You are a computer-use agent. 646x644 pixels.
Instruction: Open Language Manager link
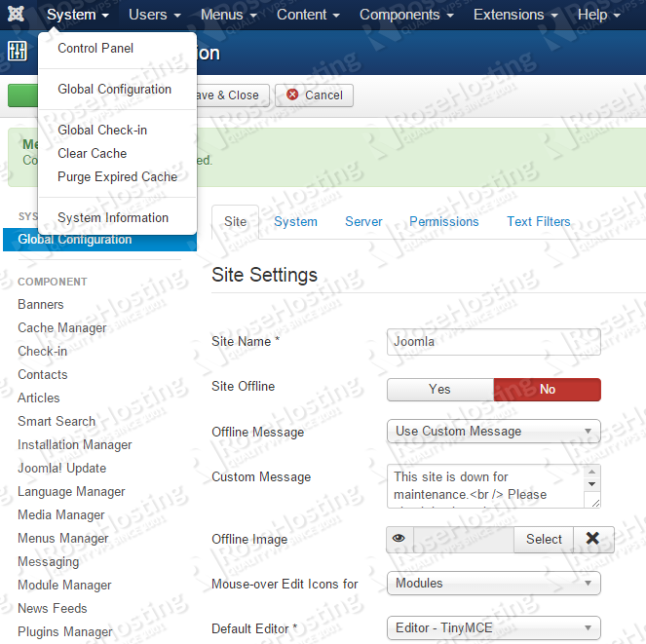[x=71, y=492]
